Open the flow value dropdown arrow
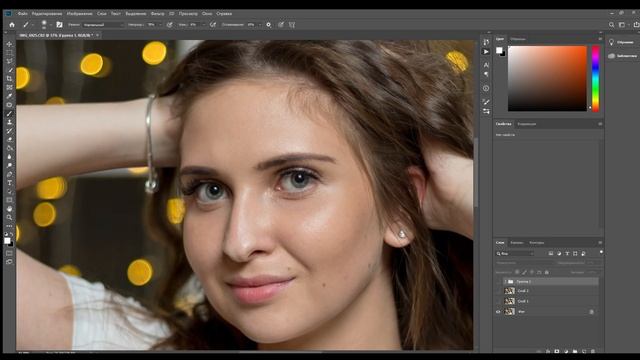Viewport: 640px width, 360px height. (203, 25)
